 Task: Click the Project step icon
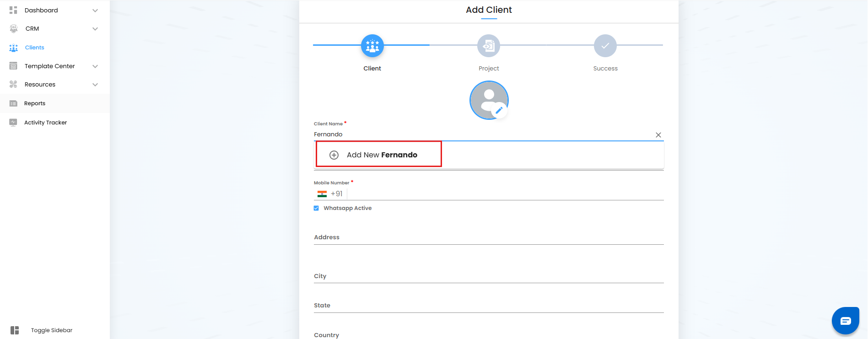(489, 46)
